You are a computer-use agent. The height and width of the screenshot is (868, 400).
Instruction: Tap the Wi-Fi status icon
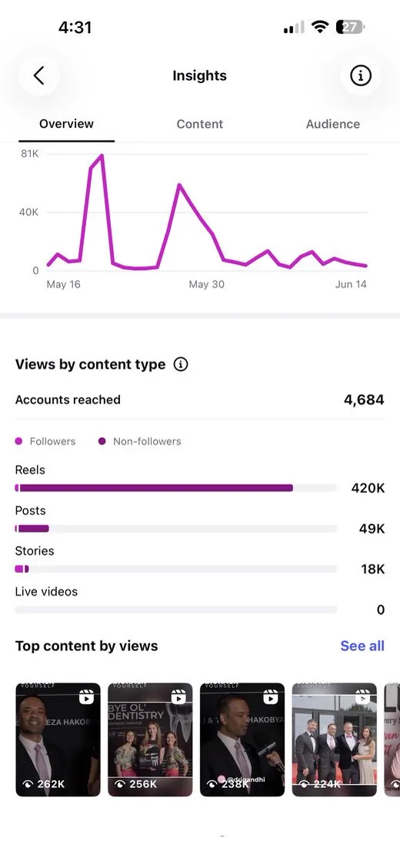coord(320,27)
